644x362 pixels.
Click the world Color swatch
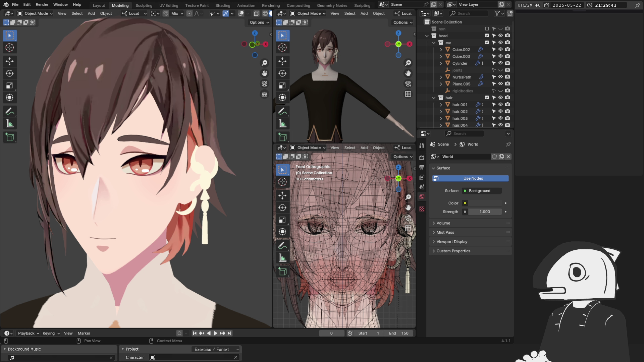(485, 203)
